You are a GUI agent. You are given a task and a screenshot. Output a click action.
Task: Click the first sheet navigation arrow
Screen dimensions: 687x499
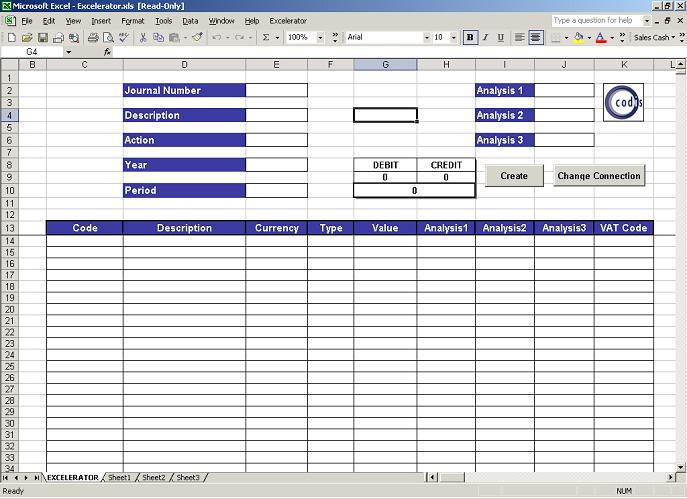point(6,478)
